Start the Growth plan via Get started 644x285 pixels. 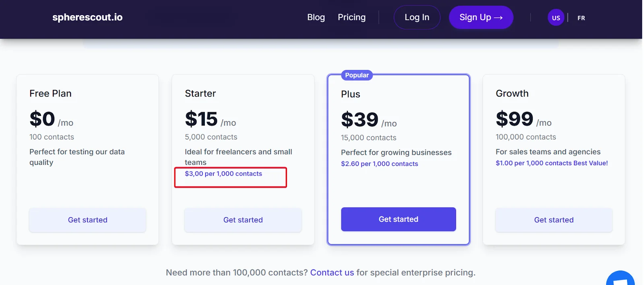(x=553, y=220)
